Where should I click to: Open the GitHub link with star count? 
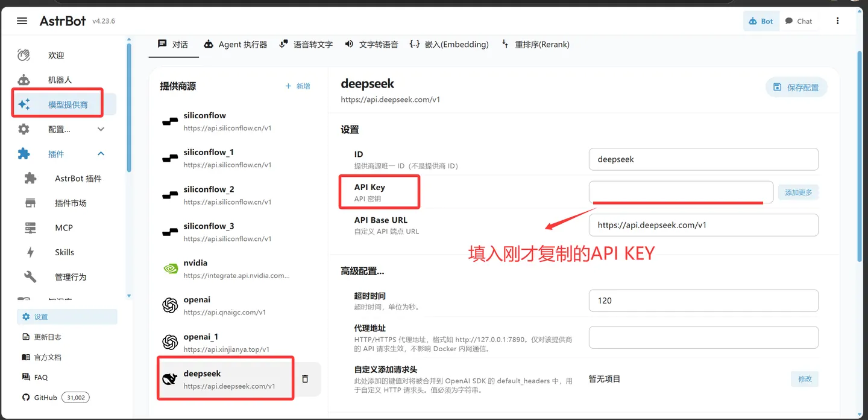pos(55,398)
